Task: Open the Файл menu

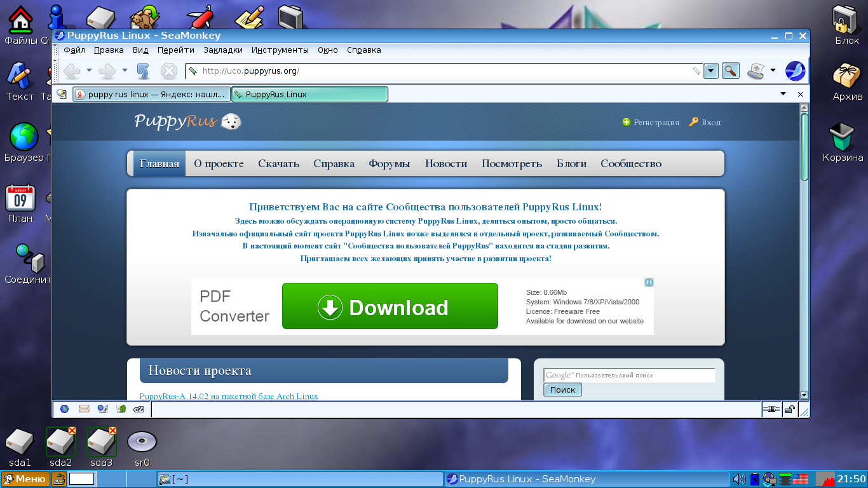Action: coord(74,50)
